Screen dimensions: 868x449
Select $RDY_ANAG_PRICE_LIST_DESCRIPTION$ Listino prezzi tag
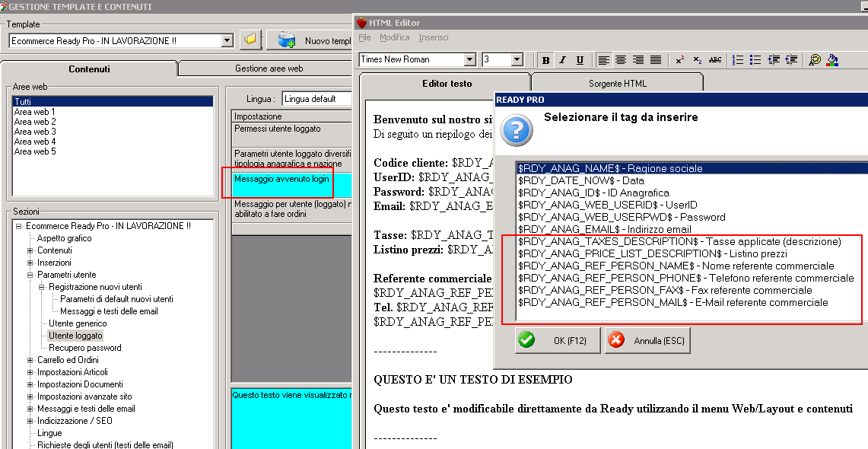point(653,253)
